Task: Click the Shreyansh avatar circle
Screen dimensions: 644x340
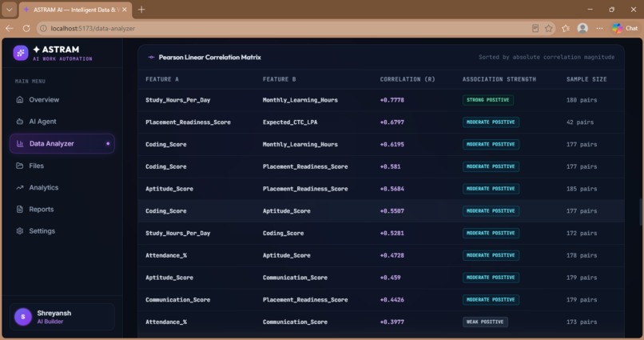Action: [23, 317]
